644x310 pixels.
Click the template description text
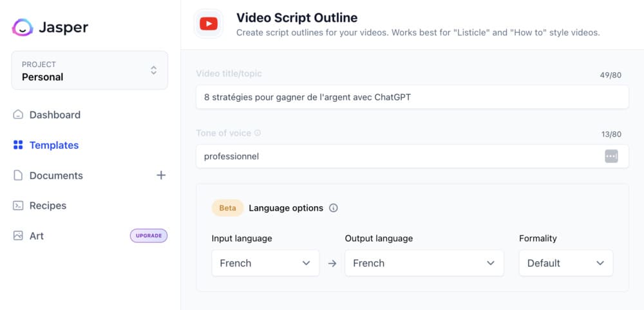point(418,32)
